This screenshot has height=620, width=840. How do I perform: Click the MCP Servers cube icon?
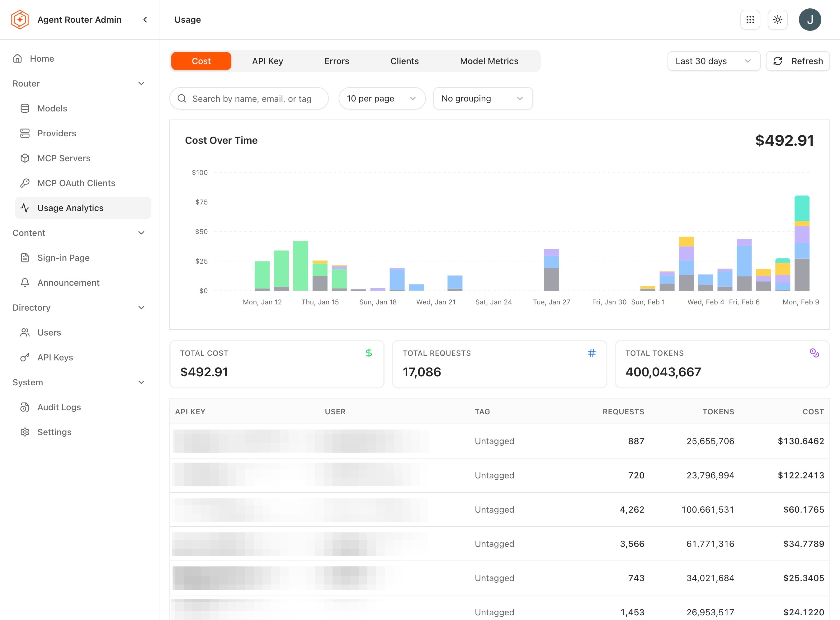pyautogui.click(x=25, y=158)
